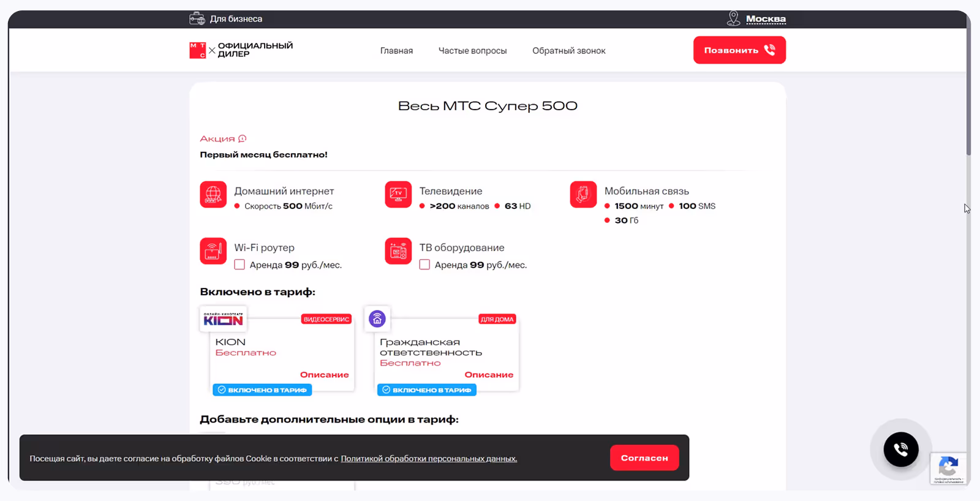980x501 pixels.
Task: Click the red Позвонить button
Action: pos(739,50)
